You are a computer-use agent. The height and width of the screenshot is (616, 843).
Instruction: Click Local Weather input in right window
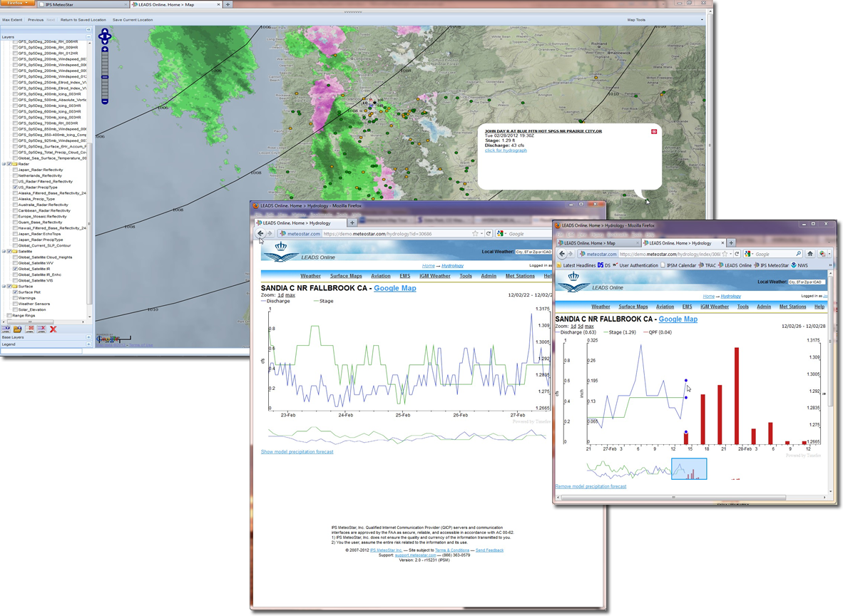pyautogui.click(x=807, y=282)
